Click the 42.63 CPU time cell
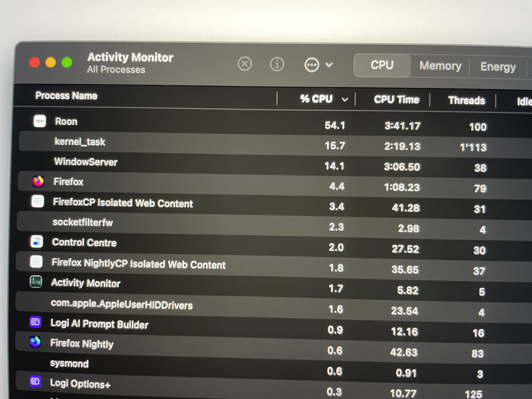The image size is (532, 399). pos(404,352)
